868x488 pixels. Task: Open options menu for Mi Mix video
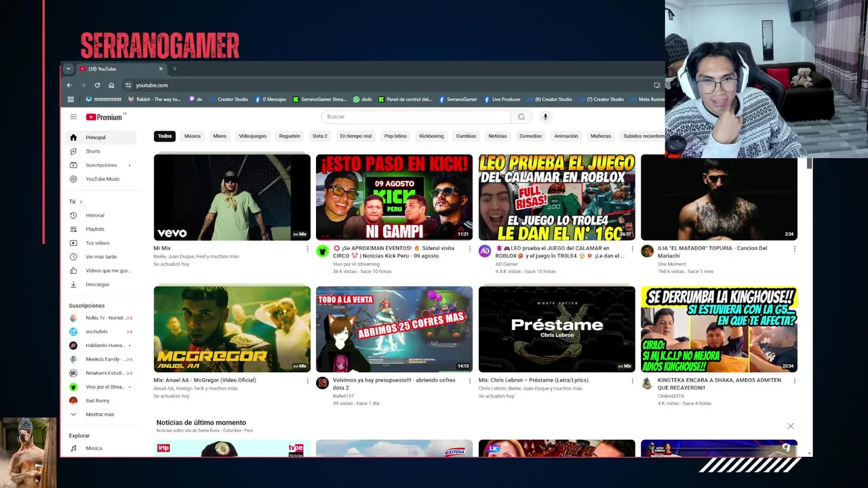coord(307,249)
